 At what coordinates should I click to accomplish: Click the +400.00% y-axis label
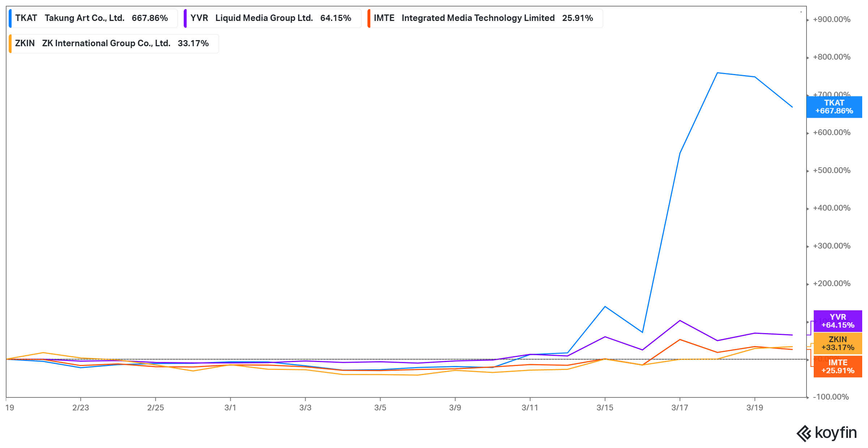831,208
